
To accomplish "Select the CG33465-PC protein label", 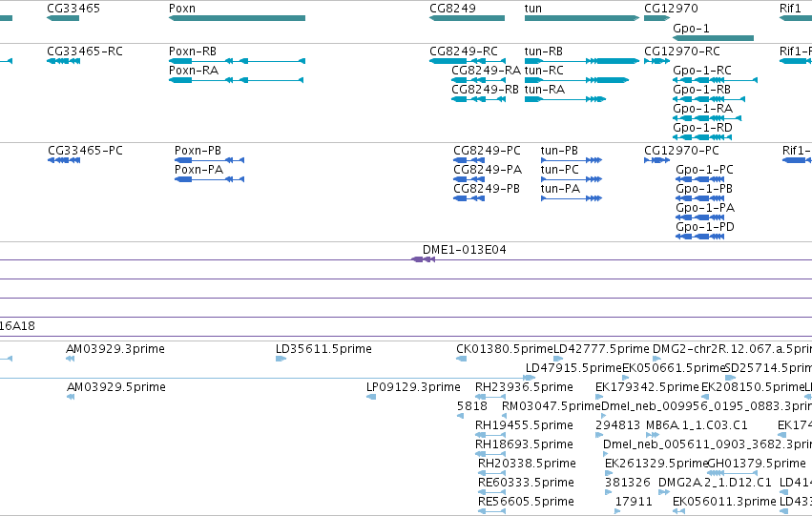I will tap(86, 151).
